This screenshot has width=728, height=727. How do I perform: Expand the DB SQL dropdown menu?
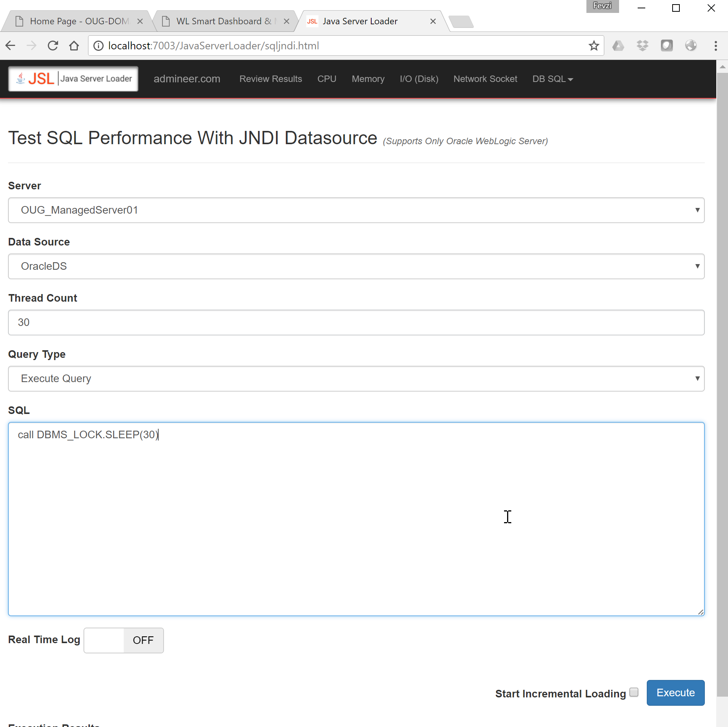pos(553,79)
